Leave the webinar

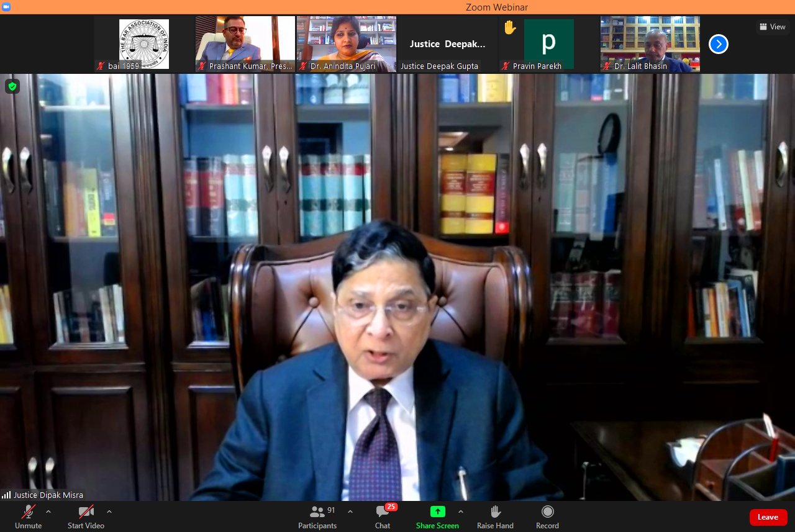(768, 517)
